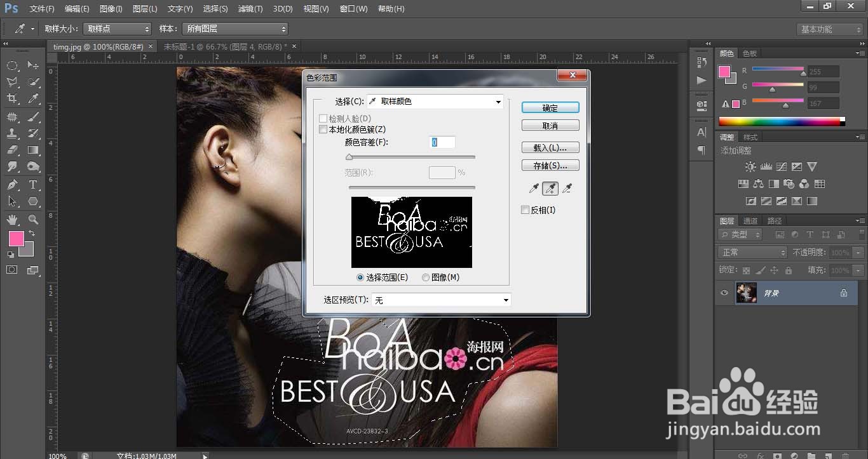Image resolution: width=868 pixels, height=459 pixels.
Task: Toggle Quick Mask mode
Action: (x=12, y=270)
